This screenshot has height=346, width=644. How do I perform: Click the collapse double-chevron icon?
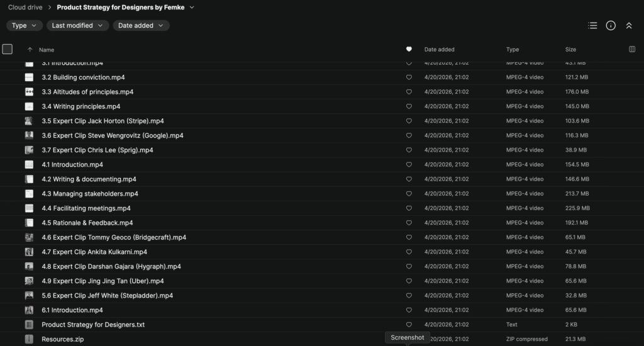click(629, 26)
